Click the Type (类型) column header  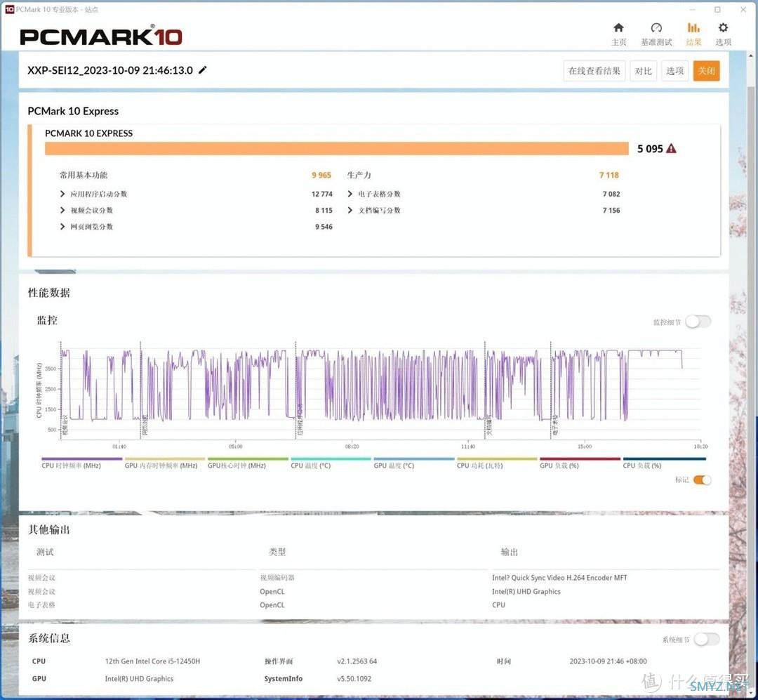coord(277,552)
